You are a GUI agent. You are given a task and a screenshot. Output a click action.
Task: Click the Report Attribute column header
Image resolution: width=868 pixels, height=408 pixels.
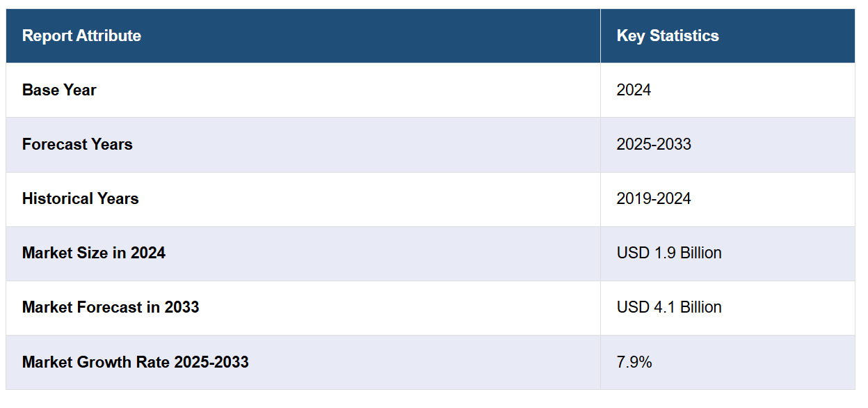(81, 36)
